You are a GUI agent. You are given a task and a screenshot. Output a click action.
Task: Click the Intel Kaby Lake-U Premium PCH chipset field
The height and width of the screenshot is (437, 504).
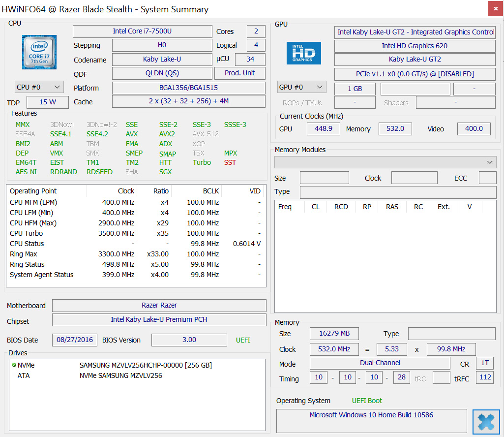tap(159, 319)
